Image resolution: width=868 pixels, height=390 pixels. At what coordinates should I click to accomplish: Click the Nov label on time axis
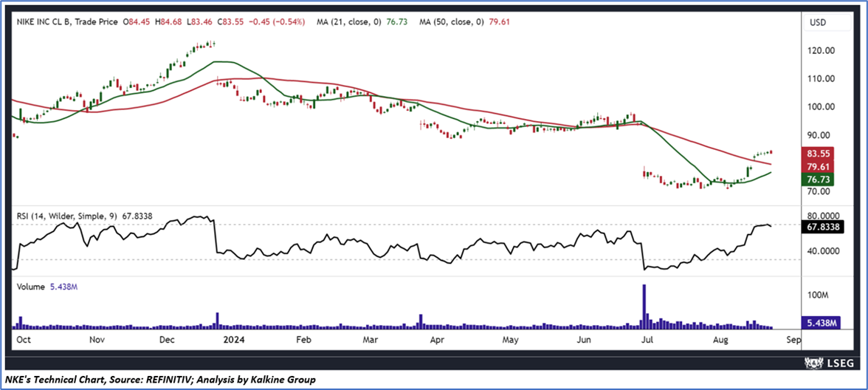(97, 338)
